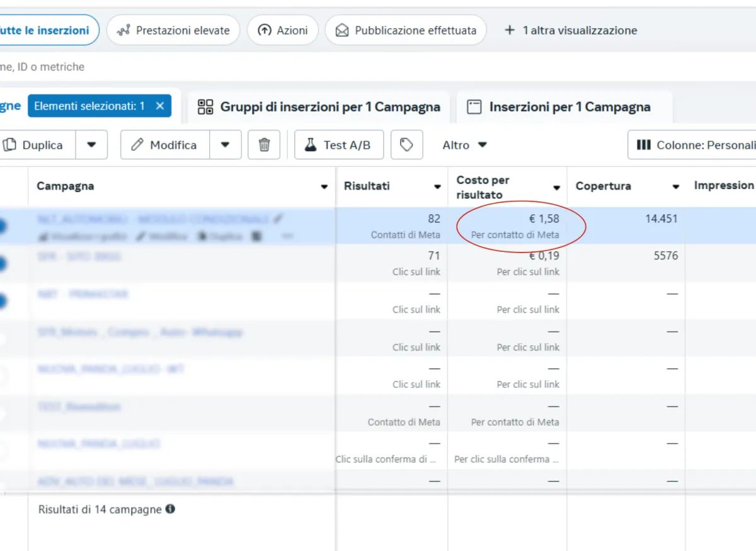This screenshot has width=756, height=551.
Task: Open Costo per risultato column sort menu
Action: coord(556,188)
